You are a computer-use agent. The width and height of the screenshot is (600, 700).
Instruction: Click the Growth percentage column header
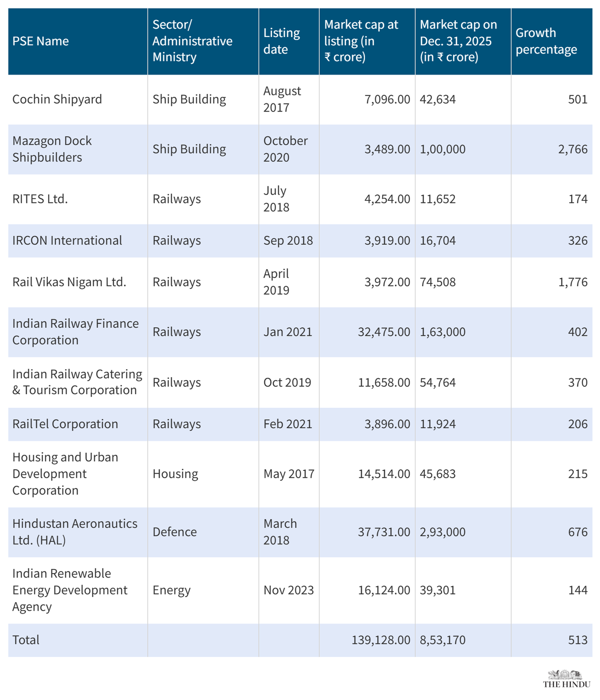pos(546,41)
